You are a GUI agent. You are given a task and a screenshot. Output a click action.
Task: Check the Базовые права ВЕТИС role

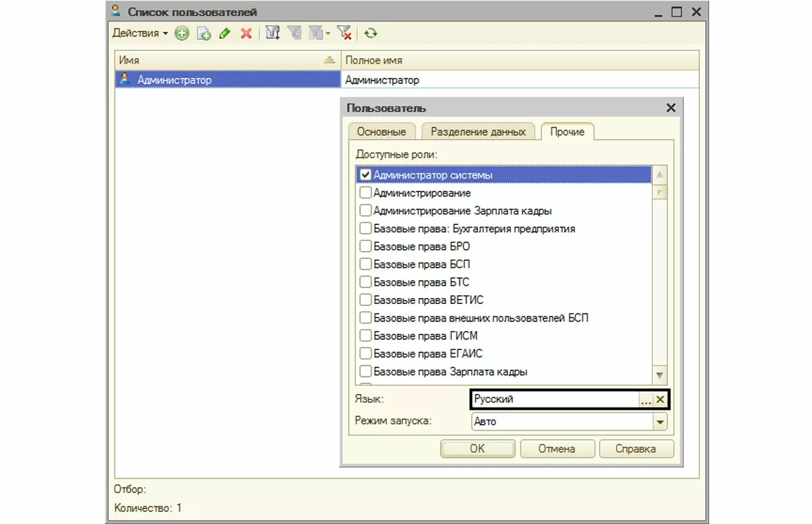click(x=365, y=300)
